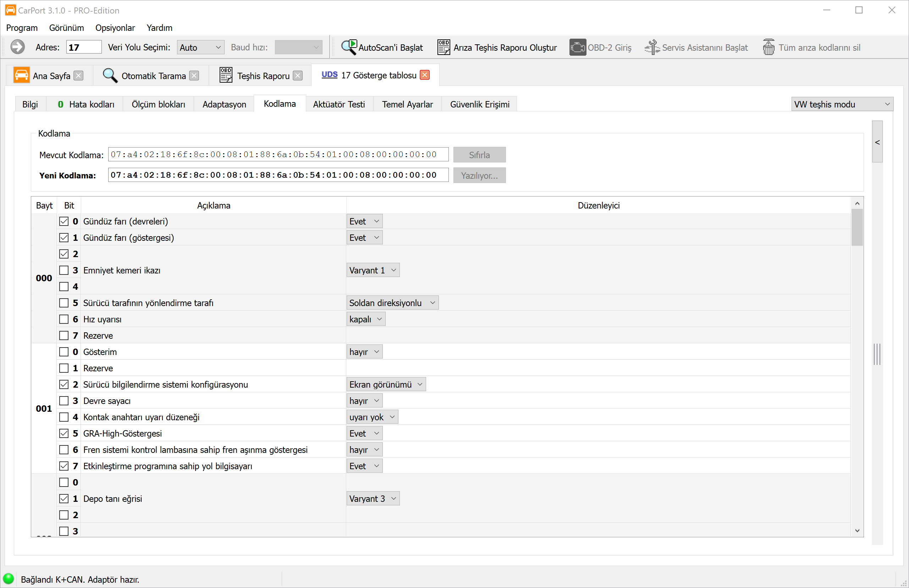Click the trash icon to clear fault codes

pyautogui.click(x=768, y=48)
